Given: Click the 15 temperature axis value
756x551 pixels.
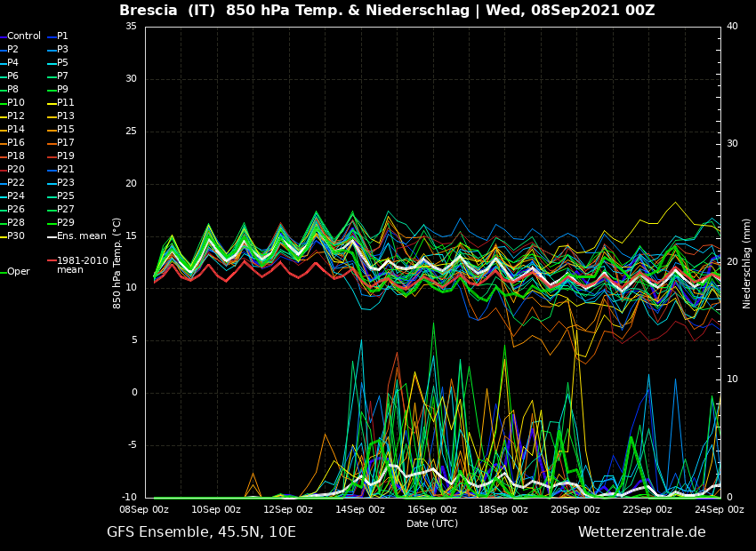Looking at the screenshot, I should pyautogui.click(x=131, y=236).
